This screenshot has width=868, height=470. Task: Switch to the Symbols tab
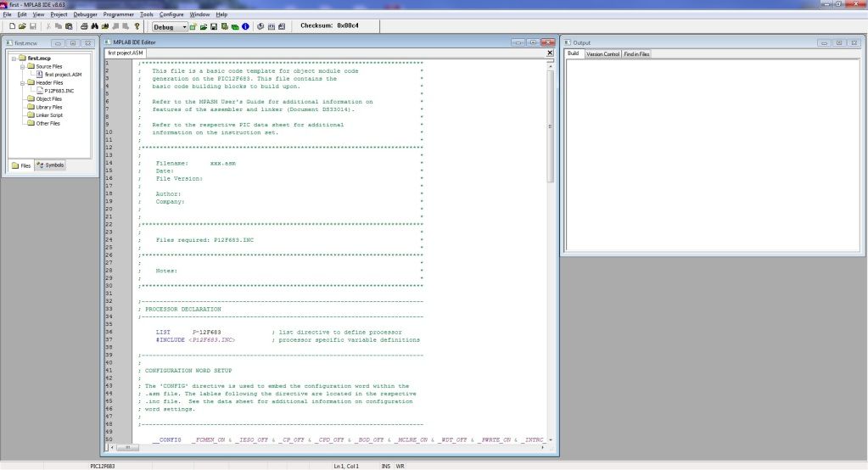pyautogui.click(x=50, y=165)
